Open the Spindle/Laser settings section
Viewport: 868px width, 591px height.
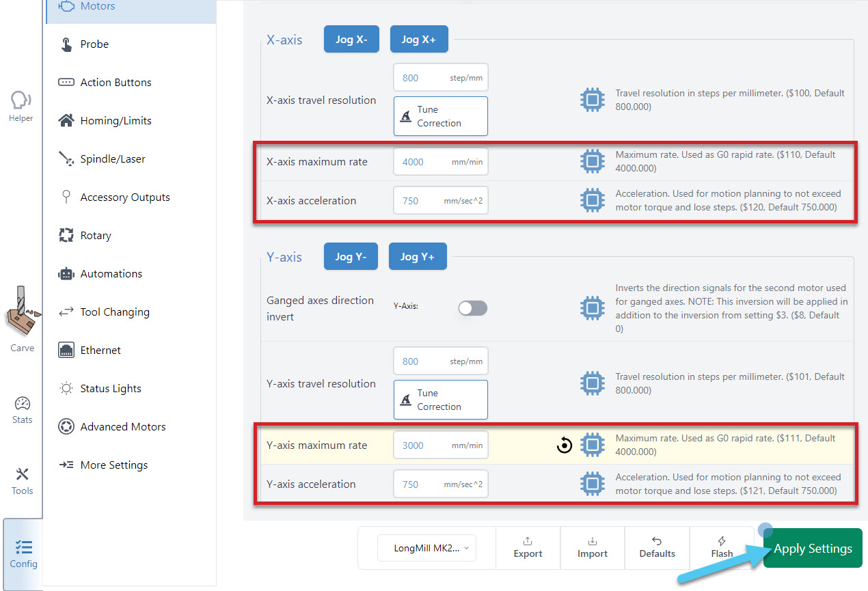[x=112, y=159]
